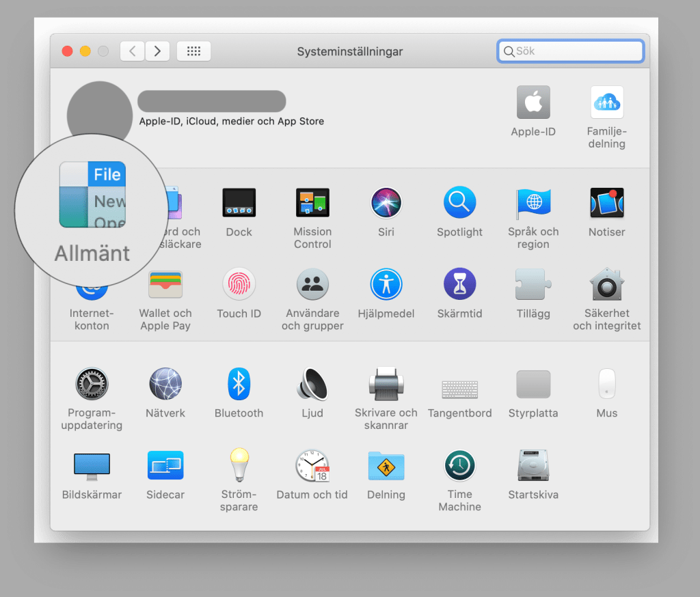Viewport: 700px width, 597px height.
Task: Click the forward navigation arrow
Action: tap(157, 51)
